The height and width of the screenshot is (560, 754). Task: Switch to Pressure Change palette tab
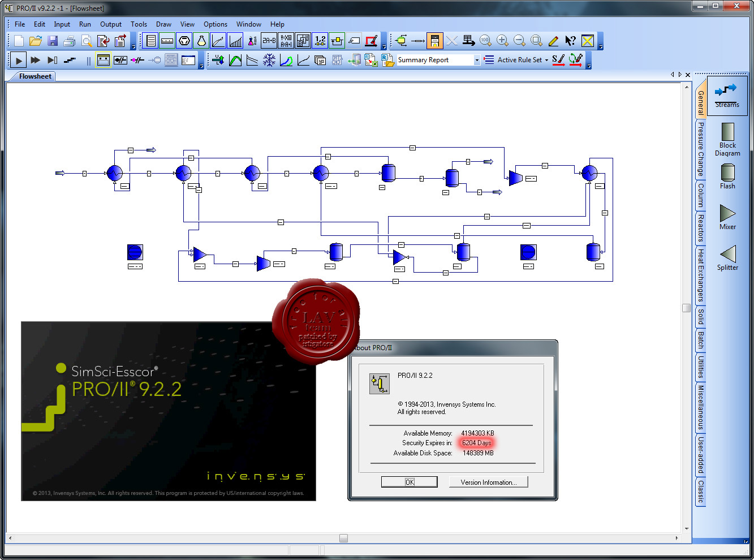point(701,149)
